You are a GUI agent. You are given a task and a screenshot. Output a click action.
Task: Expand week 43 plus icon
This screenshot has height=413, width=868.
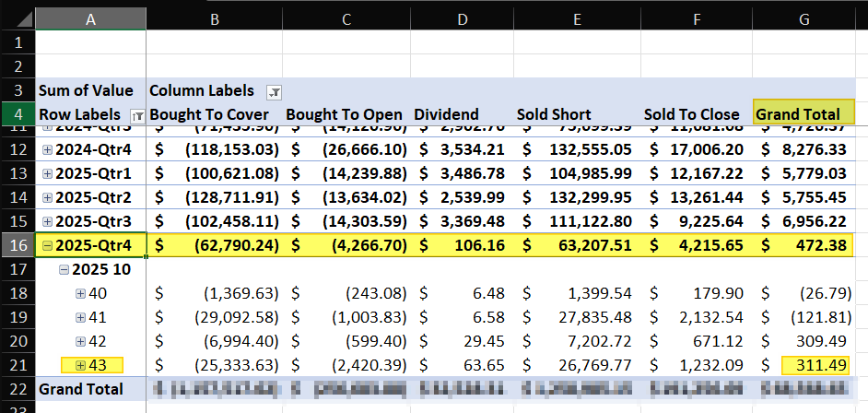tap(81, 365)
